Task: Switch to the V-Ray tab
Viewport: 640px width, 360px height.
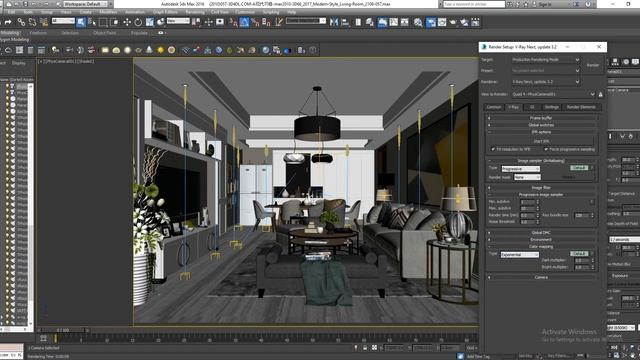Action: pos(513,107)
